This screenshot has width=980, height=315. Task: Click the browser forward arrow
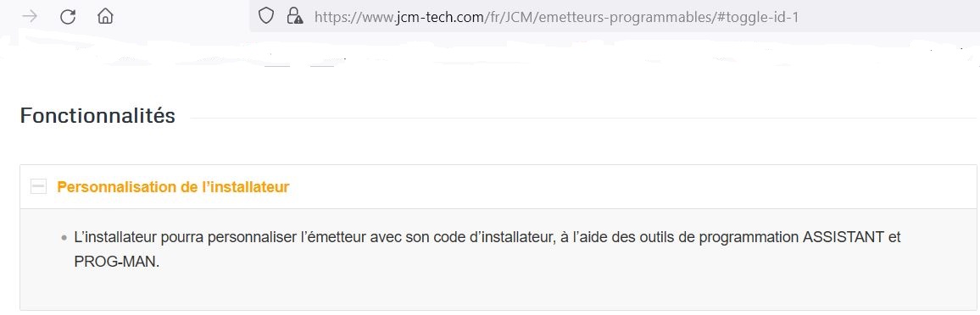(29, 17)
